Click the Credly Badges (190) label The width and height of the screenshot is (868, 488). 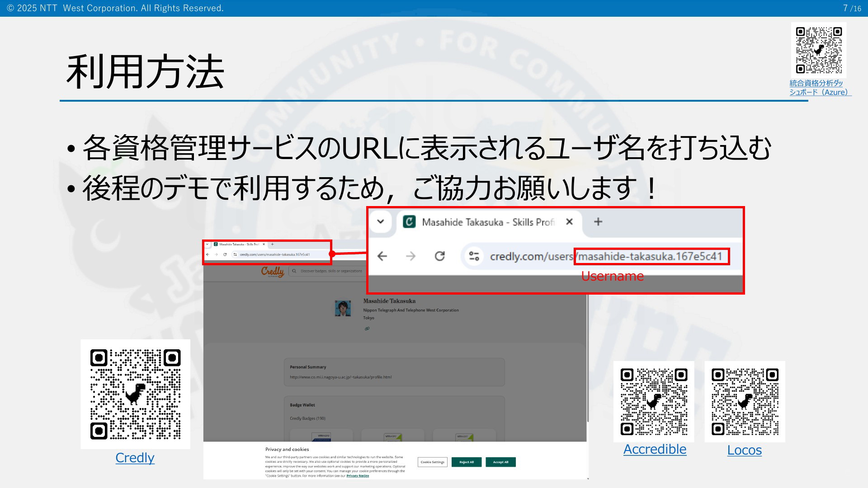[307, 418]
